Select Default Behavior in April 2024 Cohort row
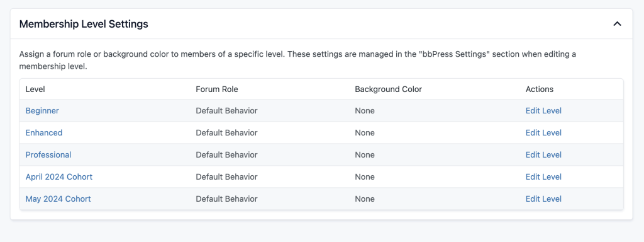The height and width of the screenshot is (242, 644). click(226, 176)
